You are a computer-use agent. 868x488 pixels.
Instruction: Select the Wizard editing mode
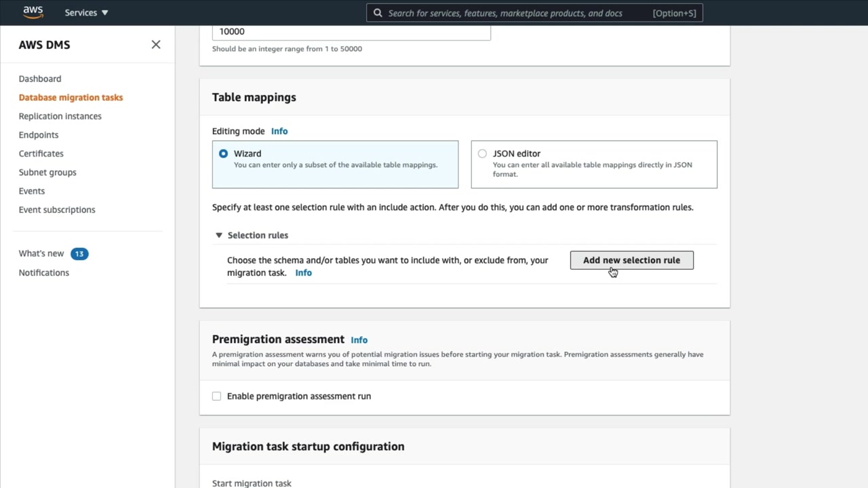224,154
